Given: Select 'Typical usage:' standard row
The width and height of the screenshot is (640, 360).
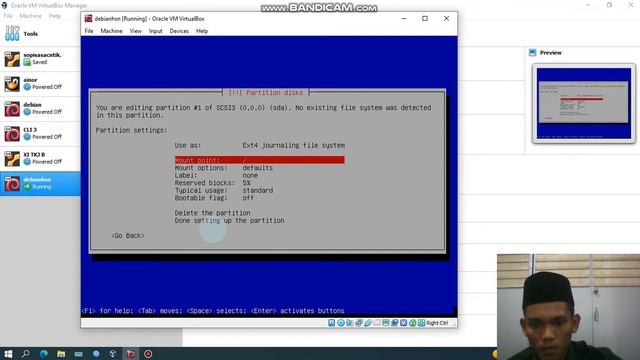Looking at the screenshot, I should coord(224,190).
